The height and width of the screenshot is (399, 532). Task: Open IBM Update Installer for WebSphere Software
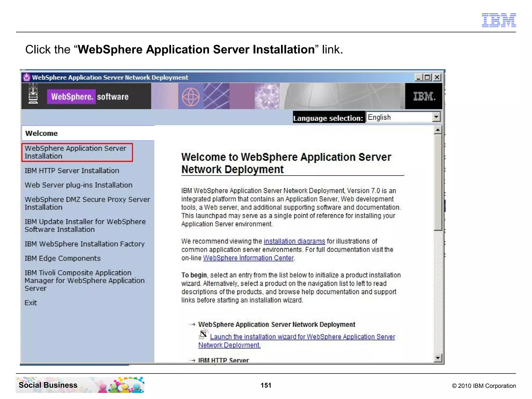85,225
